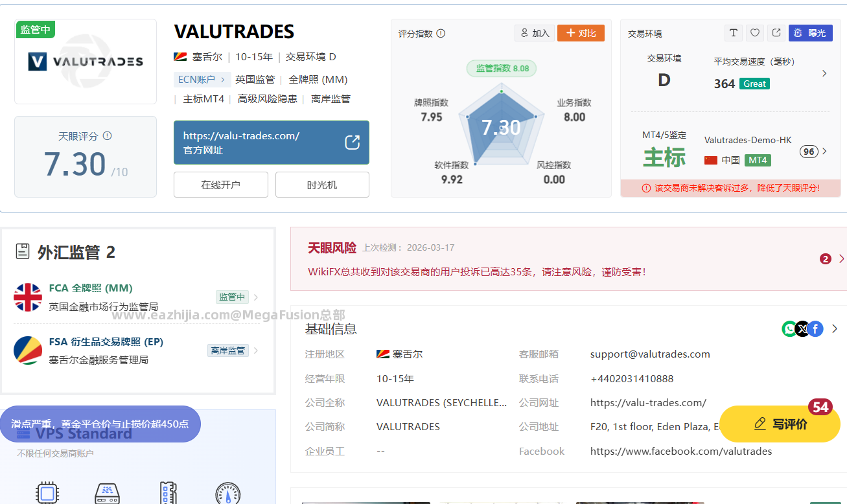
Task: Click the Seychelles flag icon for FSA
Action: pos(28,350)
